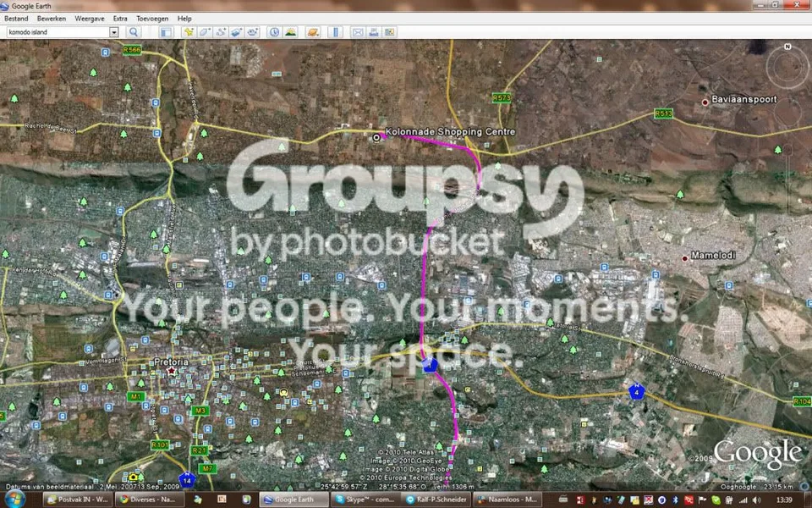Click the R104 road shield
Image resolution: width=812 pixels, height=508 pixels.
point(802,401)
